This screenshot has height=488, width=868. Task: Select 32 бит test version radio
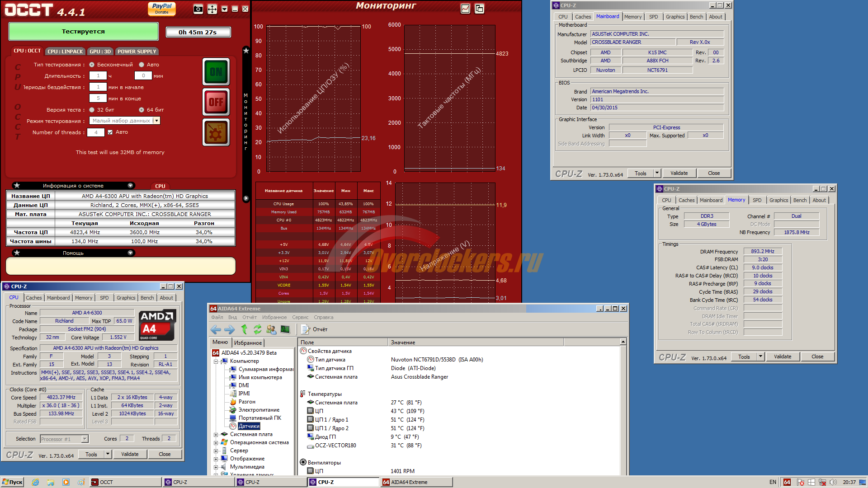[x=92, y=110]
